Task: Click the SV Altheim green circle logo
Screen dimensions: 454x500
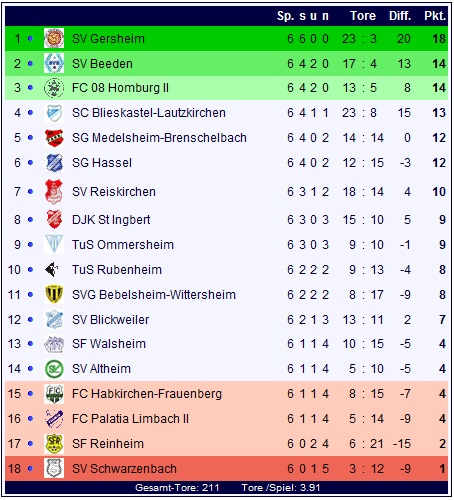Action: [54, 369]
